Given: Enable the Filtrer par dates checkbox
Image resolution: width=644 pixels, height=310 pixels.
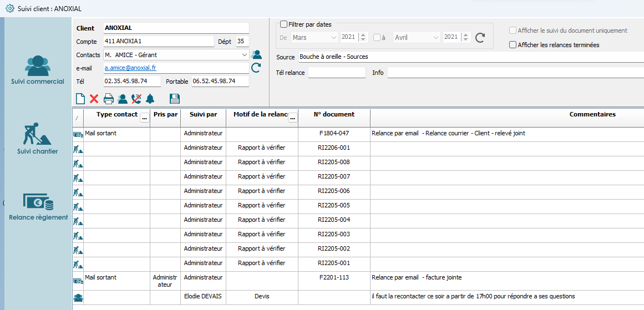Looking at the screenshot, I should tap(284, 24).
